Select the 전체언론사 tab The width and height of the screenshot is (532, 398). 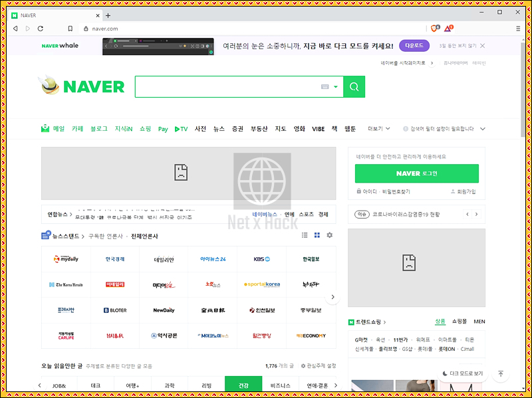tap(144, 237)
